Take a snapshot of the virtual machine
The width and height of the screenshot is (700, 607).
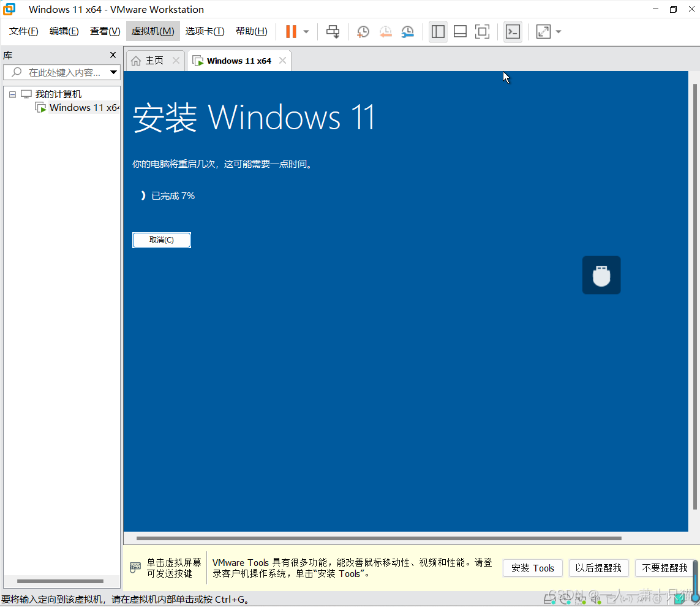(363, 32)
